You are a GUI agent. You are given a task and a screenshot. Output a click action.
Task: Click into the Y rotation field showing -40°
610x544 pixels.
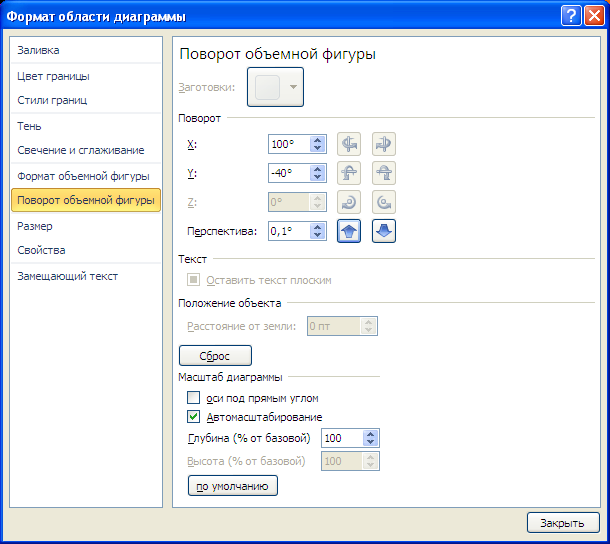[x=289, y=173]
